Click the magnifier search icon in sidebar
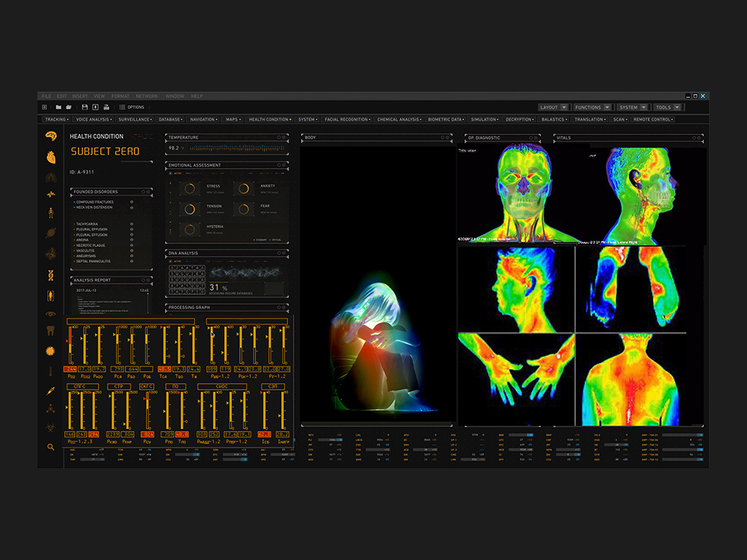 pyautogui.click(x=51, y=447)
